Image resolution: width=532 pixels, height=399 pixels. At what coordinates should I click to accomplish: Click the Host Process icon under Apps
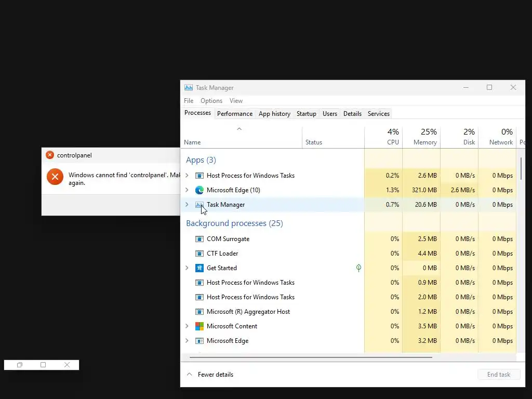click(x=199, y=176)
